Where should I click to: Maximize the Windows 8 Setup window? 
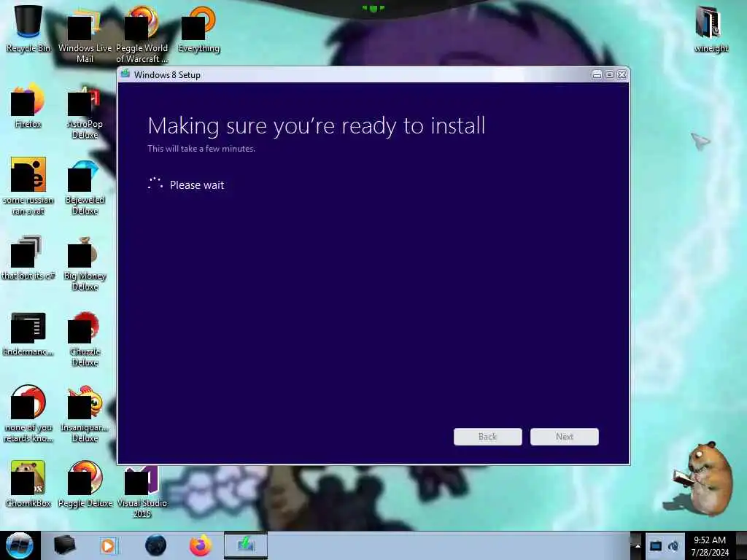point(609,74)
